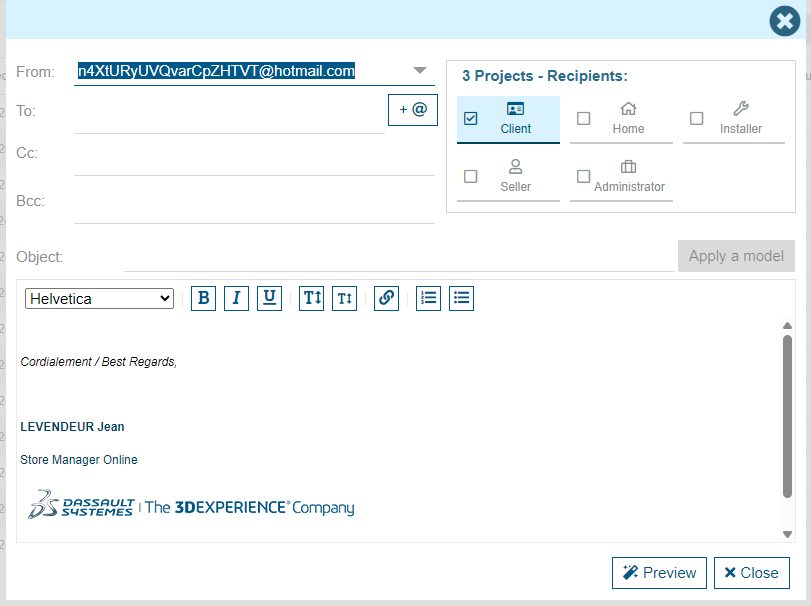
Task: Increase the text size
Action: (312, 298)
